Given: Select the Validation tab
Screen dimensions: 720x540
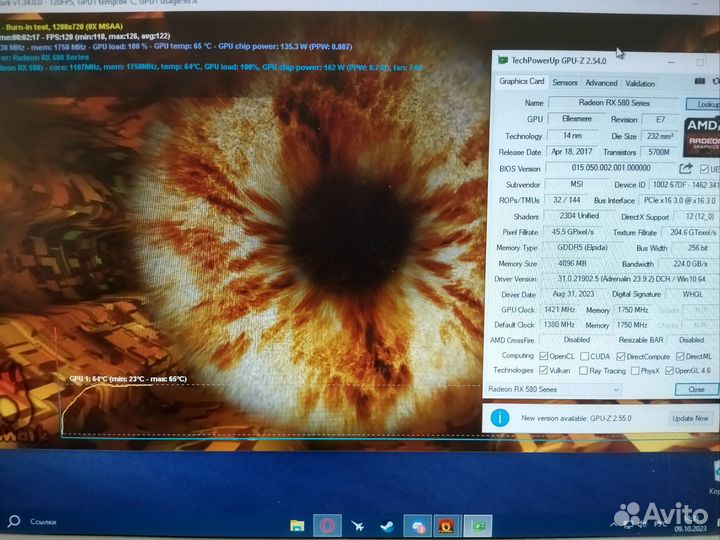Looking at the screenshot, I should (x=640, y=83).
